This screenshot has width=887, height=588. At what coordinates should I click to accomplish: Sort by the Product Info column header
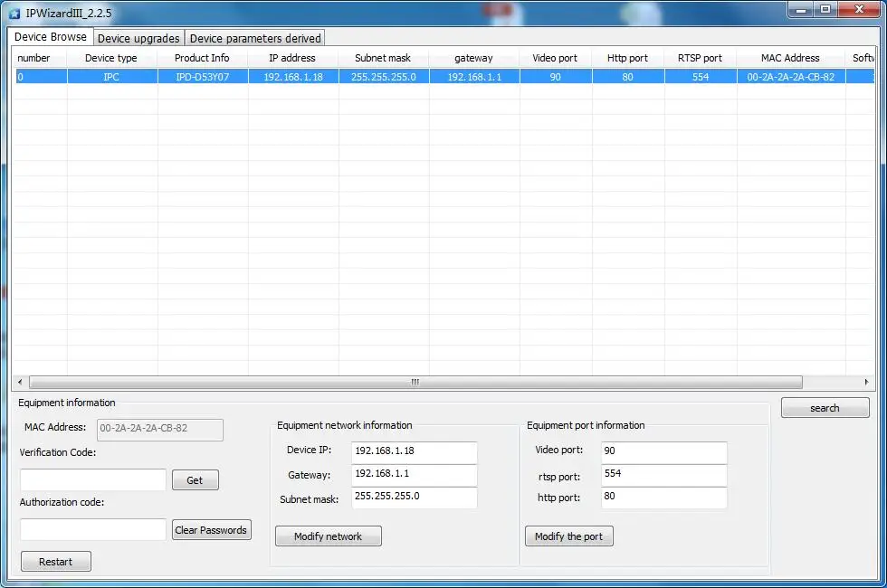(202, 58)
